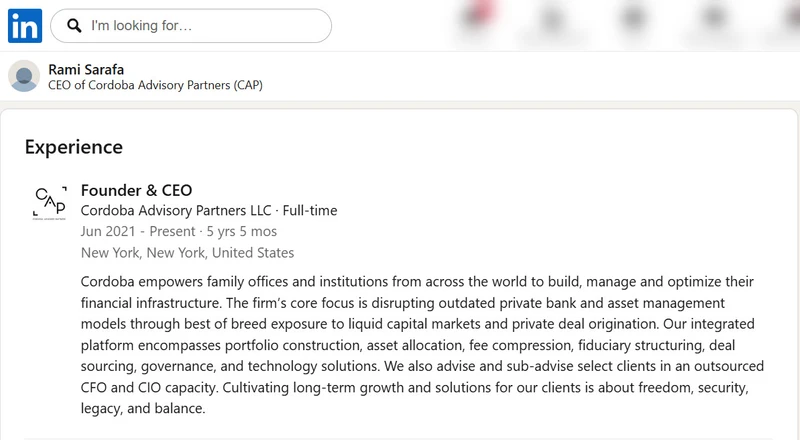Click the second blurred navigation bar icon

tap(553, 20)
